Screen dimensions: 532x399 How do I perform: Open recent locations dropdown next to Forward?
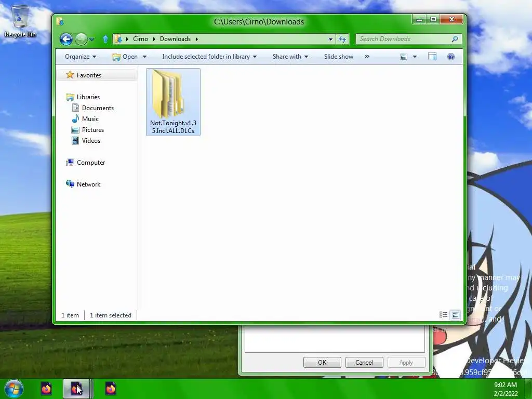(x=91, y=39)
